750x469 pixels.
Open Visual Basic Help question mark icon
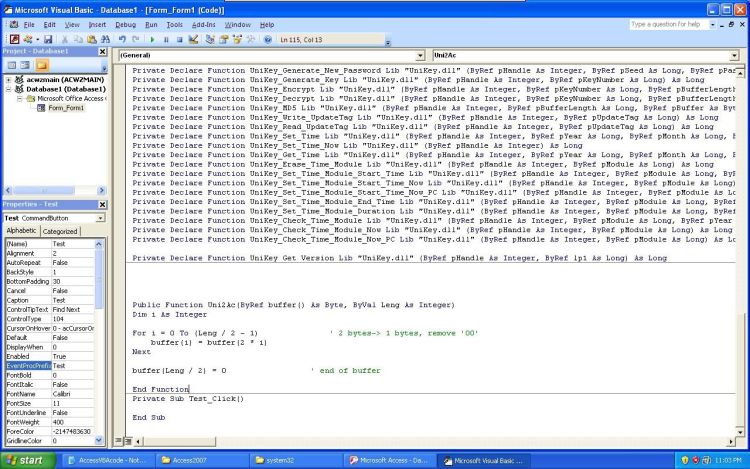click(x=268, y=39)
